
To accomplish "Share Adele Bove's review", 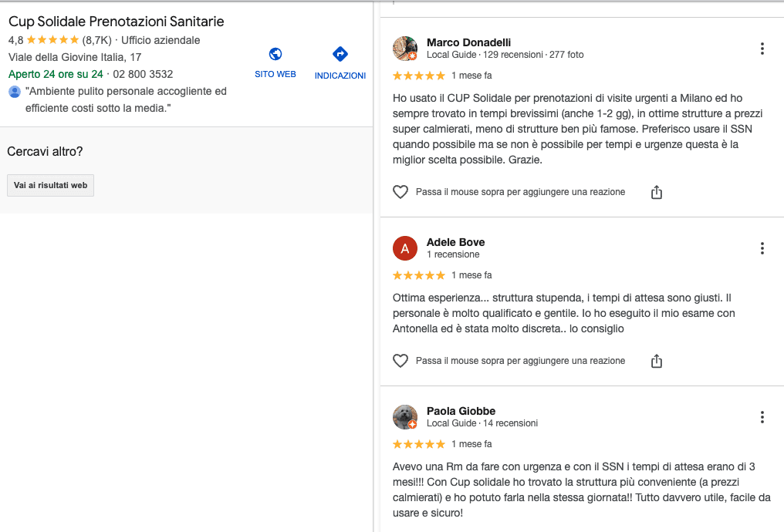I will 657,360.
